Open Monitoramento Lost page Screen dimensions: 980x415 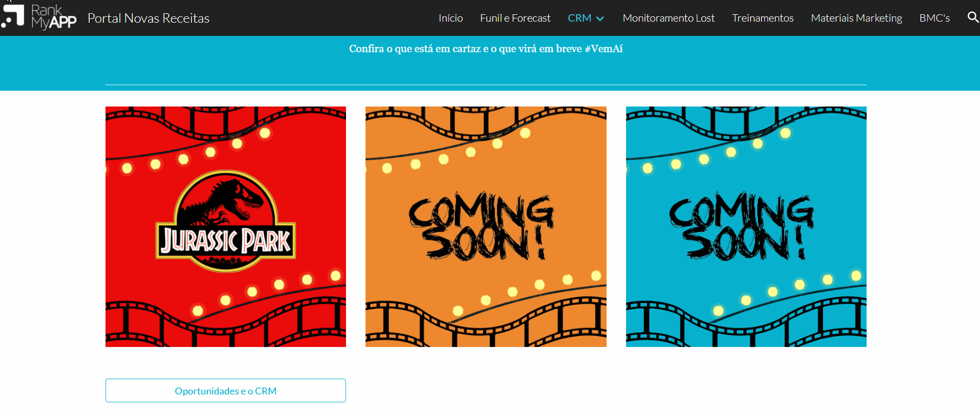668,18
